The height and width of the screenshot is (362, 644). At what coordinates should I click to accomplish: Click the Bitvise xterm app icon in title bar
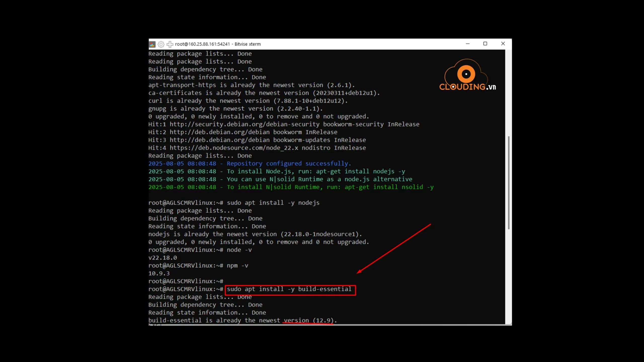[x=152, y=44]
